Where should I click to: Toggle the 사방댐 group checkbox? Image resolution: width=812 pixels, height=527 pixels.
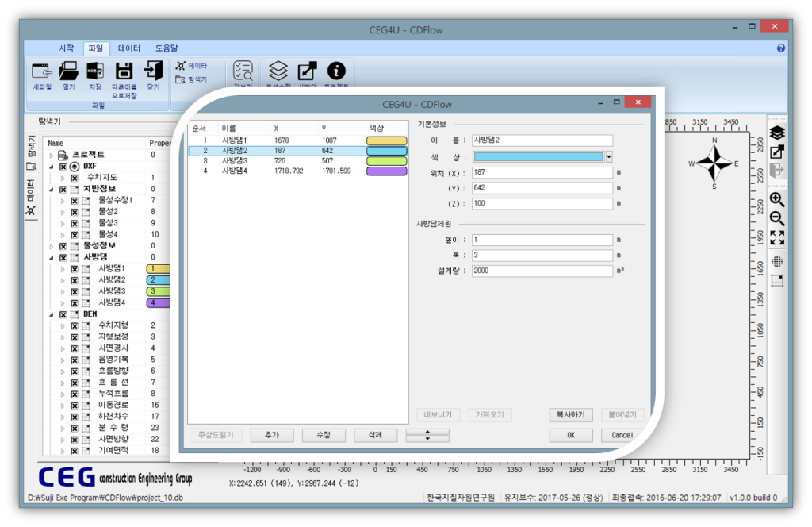63,257
